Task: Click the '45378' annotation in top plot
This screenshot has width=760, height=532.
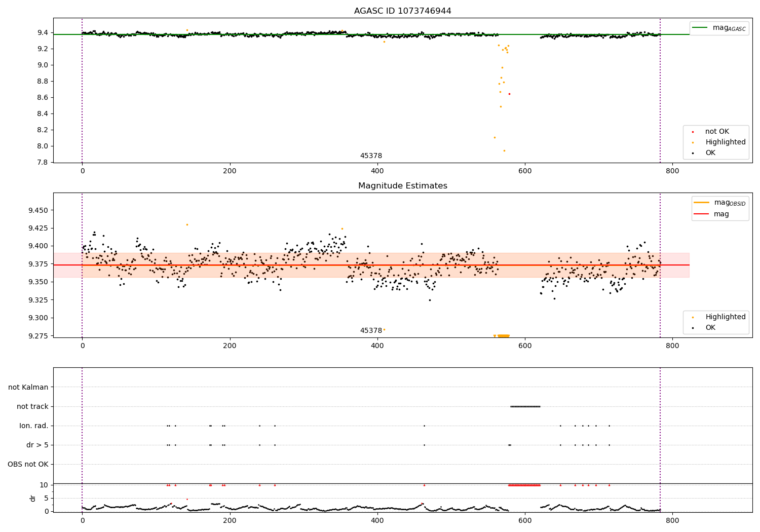Action: tap(371, 156)
